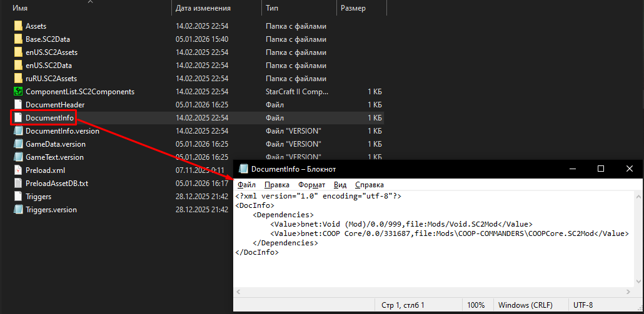This screenshot has width=644, height=314.
Task: Open the Вид menu in Notepad
Action: tap(340, 185)
